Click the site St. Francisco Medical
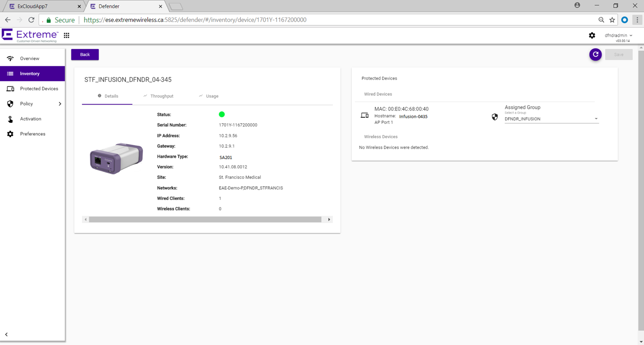 pyautogui.click(x=240, y=178)
